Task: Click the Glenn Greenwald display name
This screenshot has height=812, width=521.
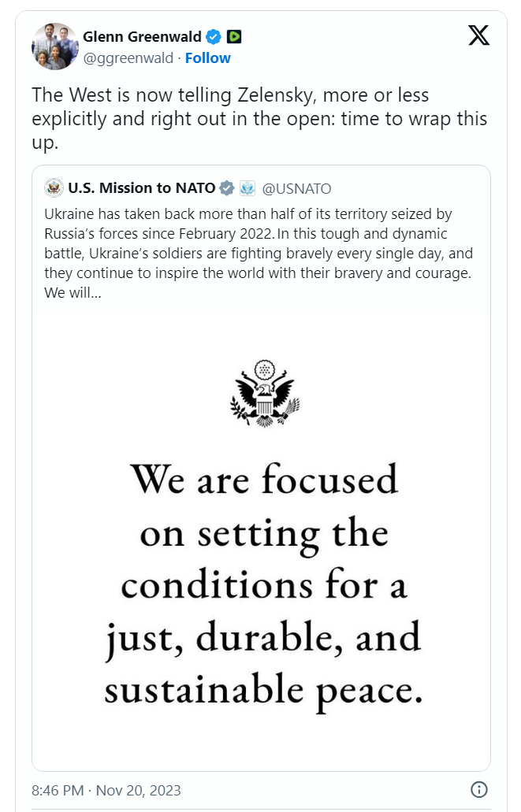Action: (142, 37)
